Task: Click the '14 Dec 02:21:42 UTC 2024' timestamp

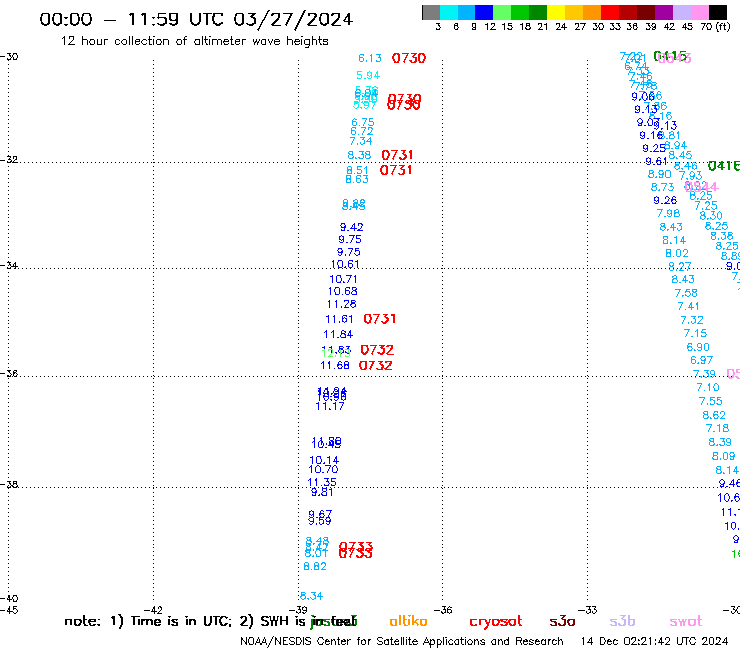Action: (654, 641)
